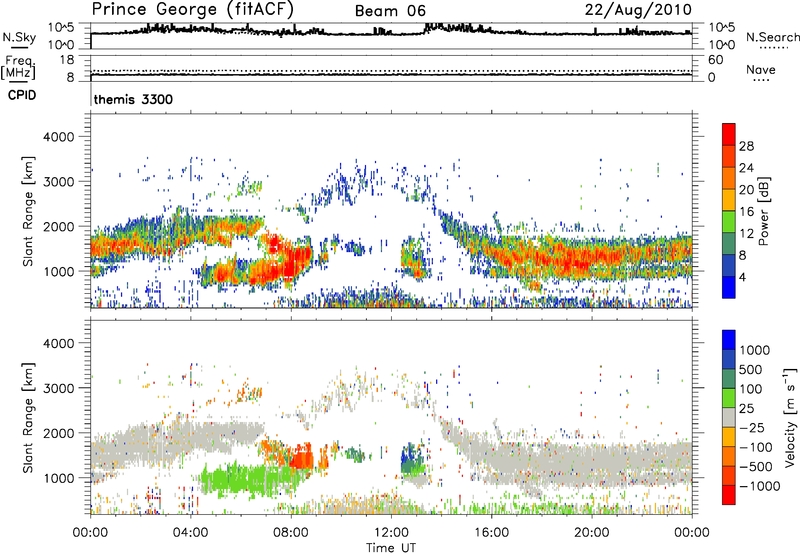
Task: Click the velocity colorbar label "500"
Action: click(751, 369)
